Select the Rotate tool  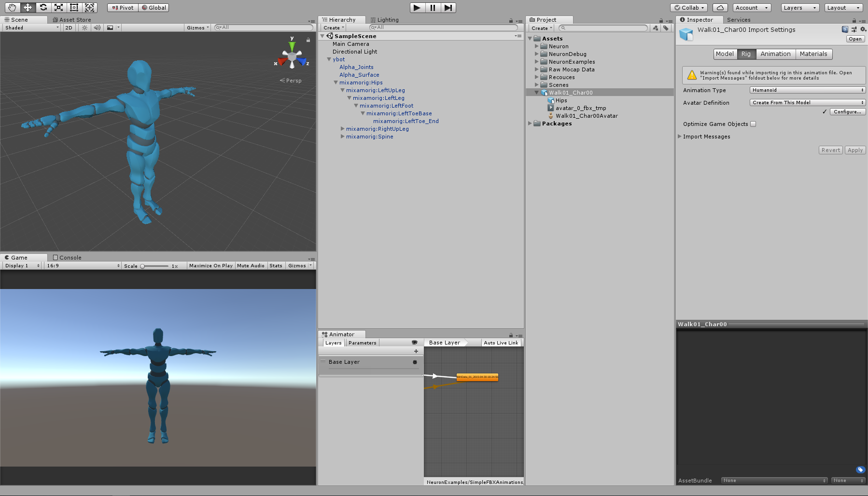pyautogui.click(x=43, y=7)
